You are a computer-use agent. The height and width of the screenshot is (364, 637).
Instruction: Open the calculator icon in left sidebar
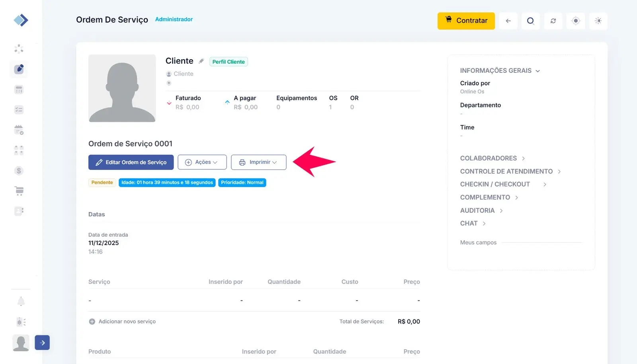point(19,90)
